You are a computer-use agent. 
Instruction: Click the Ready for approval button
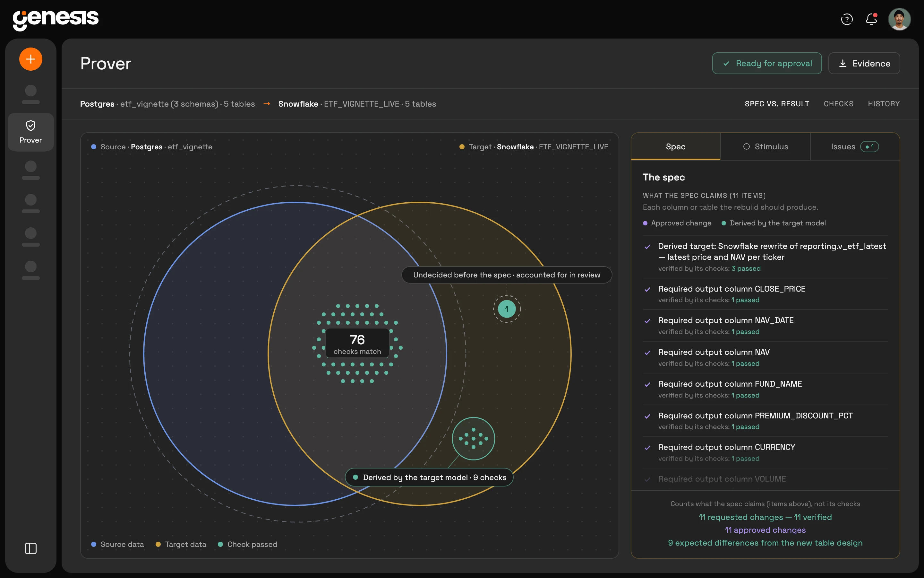[x=767, y=64]
